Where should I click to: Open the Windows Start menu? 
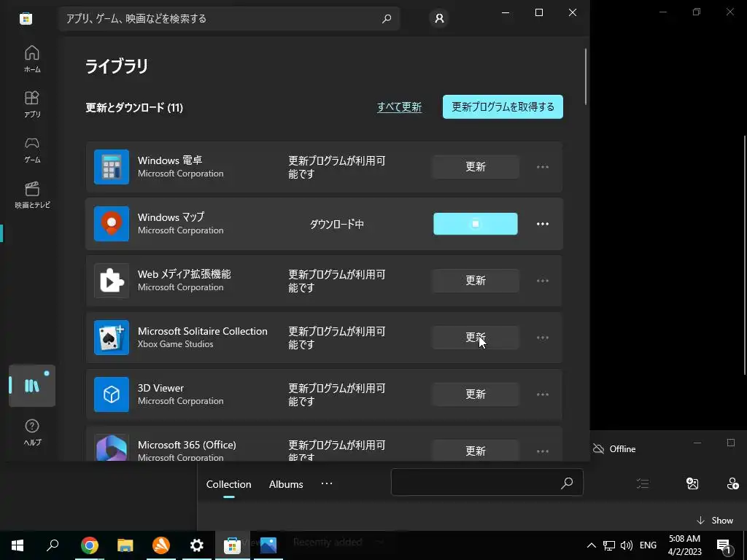point(18,545)
